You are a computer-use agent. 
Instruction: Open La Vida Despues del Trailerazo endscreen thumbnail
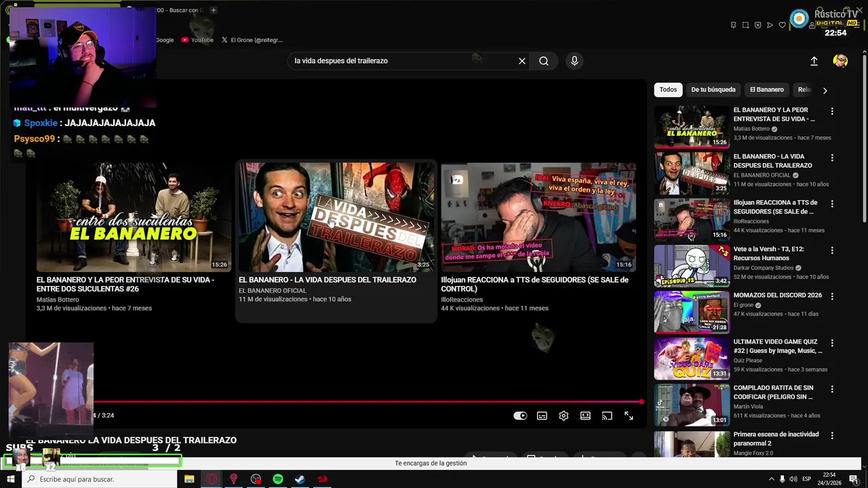point(336,217)
